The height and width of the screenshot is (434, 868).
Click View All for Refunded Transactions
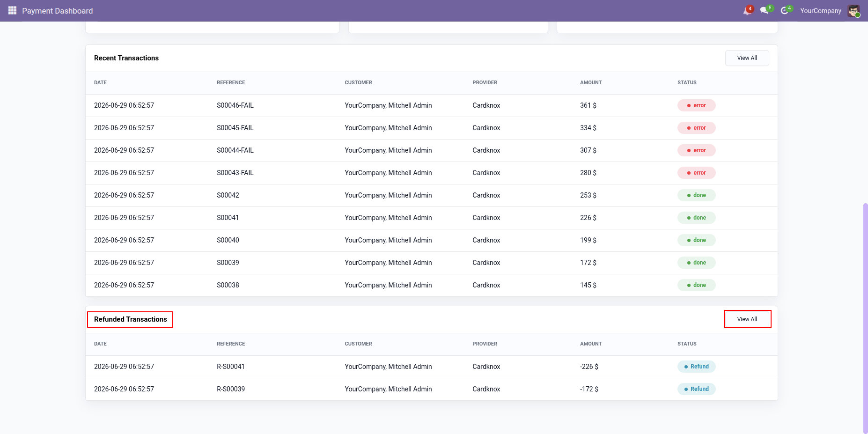(747, 319)
